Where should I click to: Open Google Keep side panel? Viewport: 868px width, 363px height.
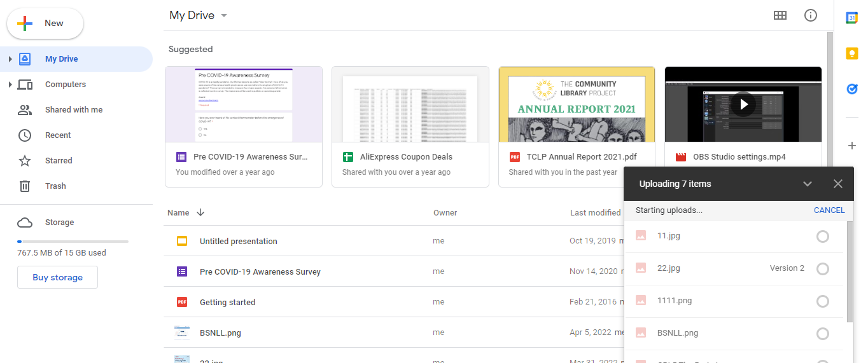coord(852,53)
